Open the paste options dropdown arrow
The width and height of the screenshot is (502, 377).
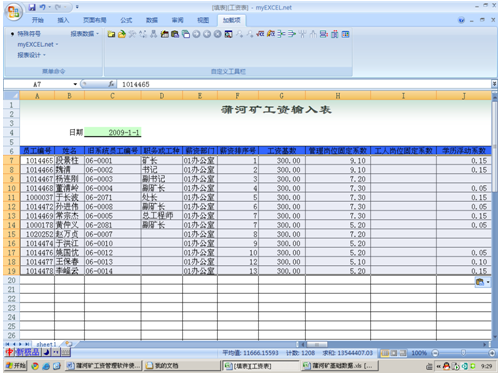pyautogui.click(x=487, y=282)
